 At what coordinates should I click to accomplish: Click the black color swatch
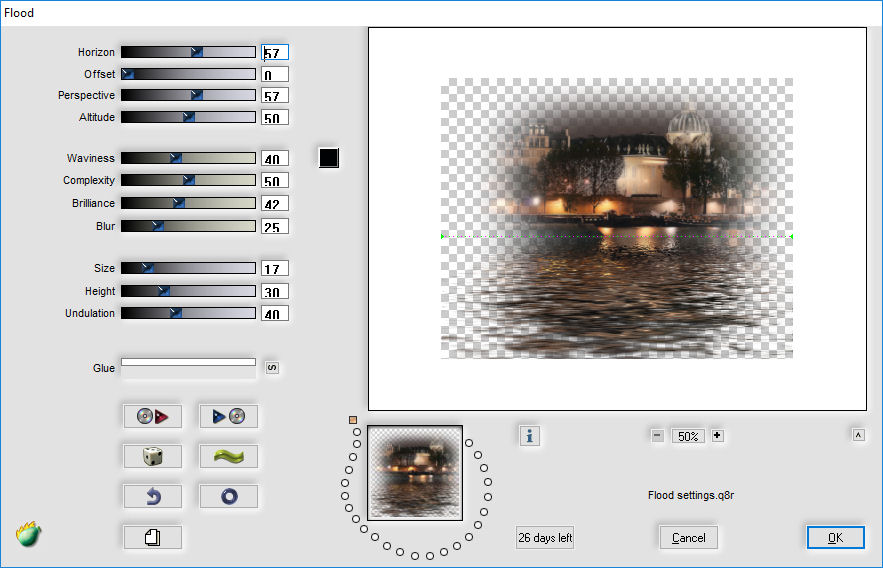click(329, 158)
